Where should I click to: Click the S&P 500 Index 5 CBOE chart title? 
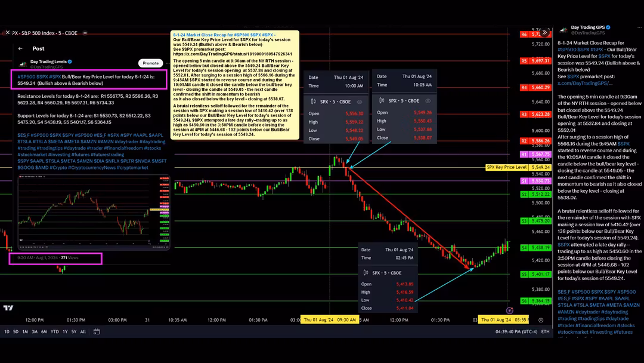(x=45, y=33)
